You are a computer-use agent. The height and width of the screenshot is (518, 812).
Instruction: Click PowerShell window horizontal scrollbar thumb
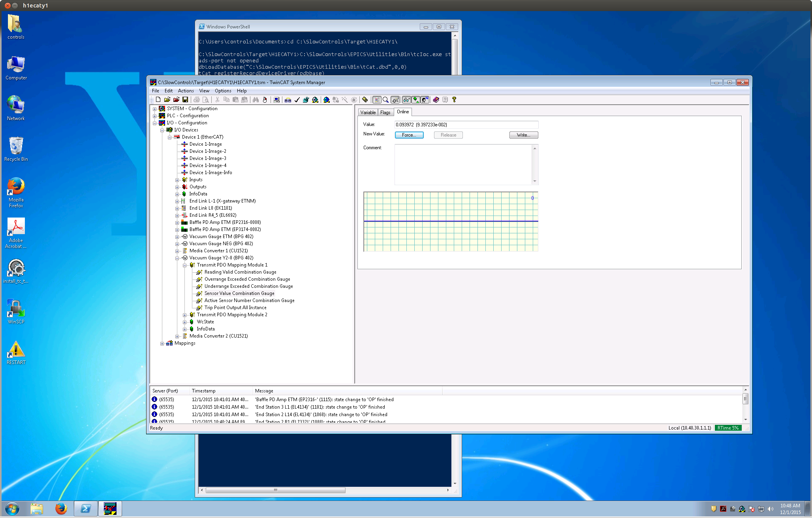(275, 490)
